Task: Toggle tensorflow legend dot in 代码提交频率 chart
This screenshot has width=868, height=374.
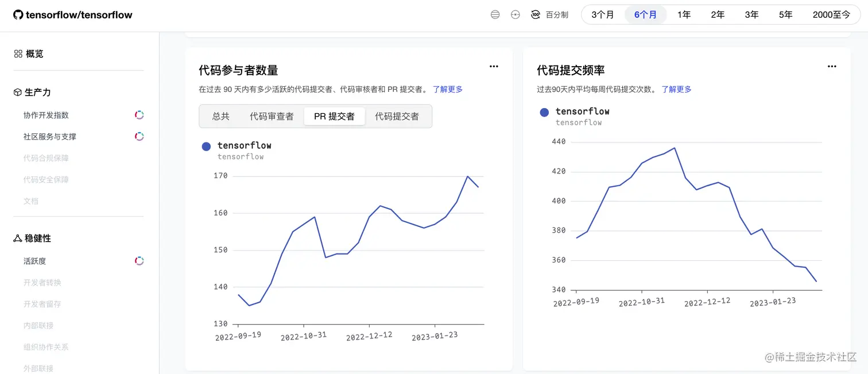Action: [x=544, y=112]
